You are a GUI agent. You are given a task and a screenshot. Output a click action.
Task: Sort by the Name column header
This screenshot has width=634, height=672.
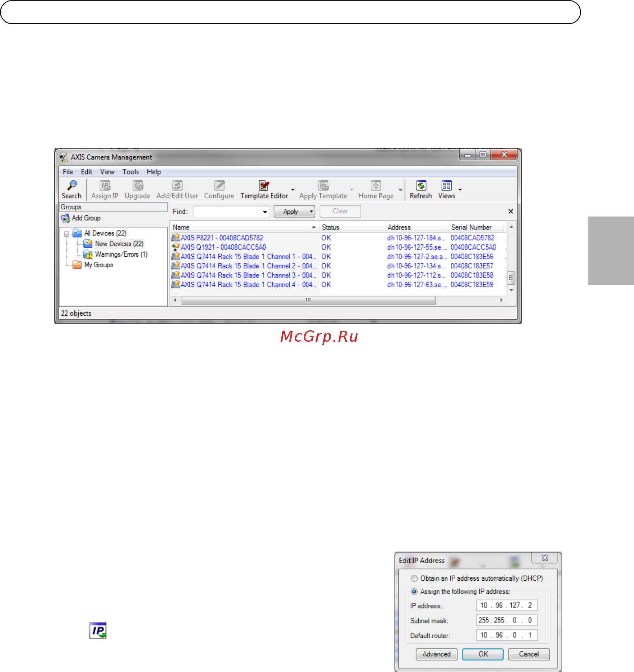(244, 228)
